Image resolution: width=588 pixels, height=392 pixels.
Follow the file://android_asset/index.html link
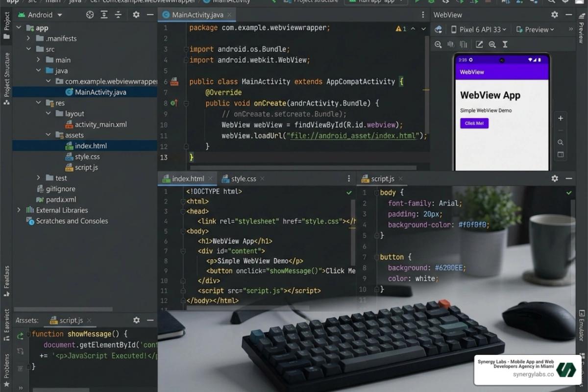tap(353, 136)
